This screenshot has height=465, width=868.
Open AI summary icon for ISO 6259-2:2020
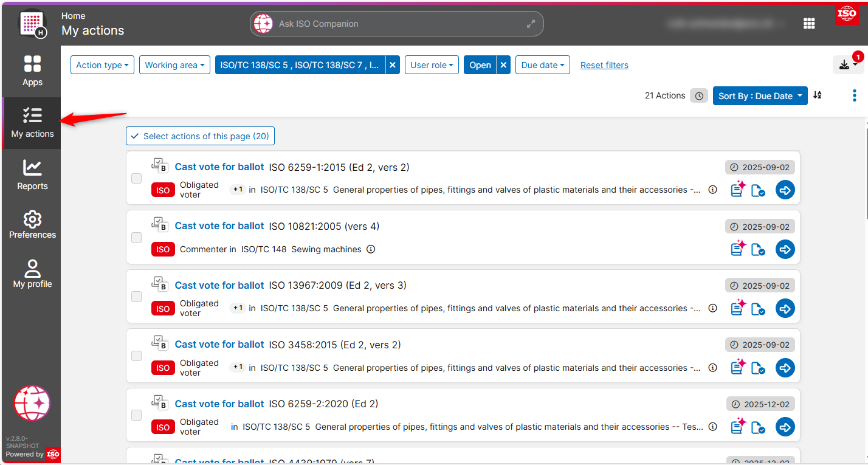pos(738,426)
